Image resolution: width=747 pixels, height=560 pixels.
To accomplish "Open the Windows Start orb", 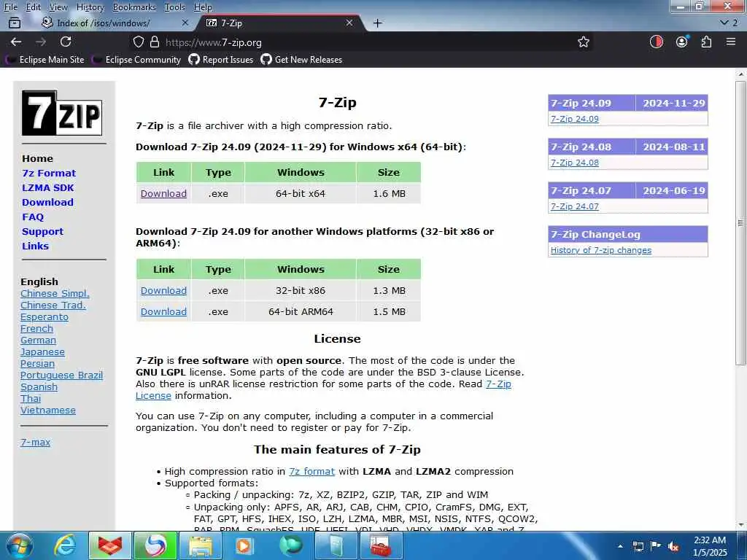I will (19, 545).
